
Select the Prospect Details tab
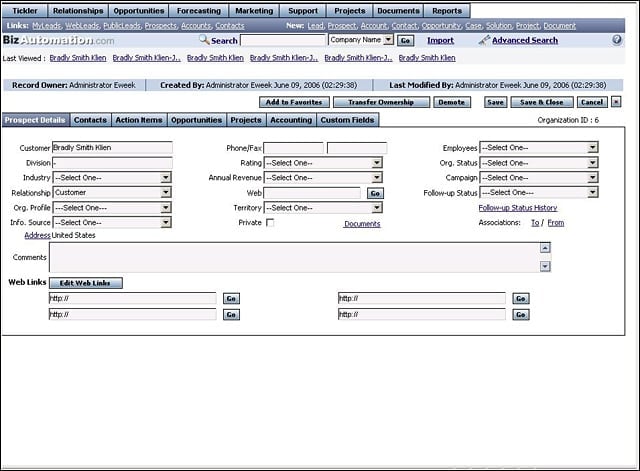pos(35,120)
